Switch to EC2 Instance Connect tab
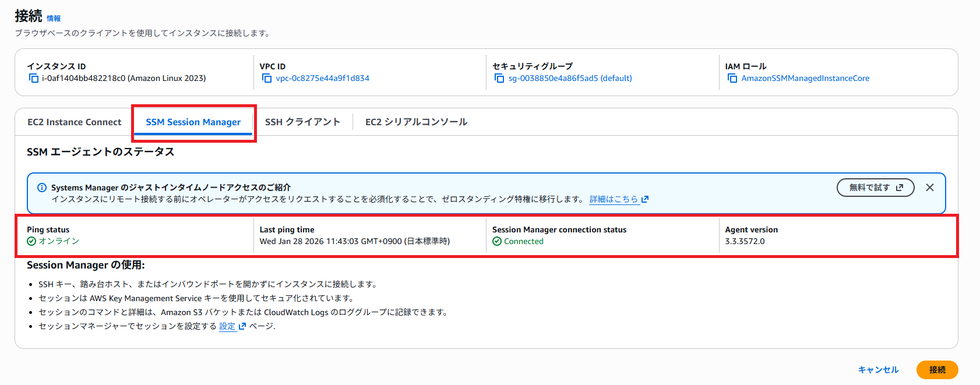The width and height of the screenshot is (980, 385). (x=75, y=122)
